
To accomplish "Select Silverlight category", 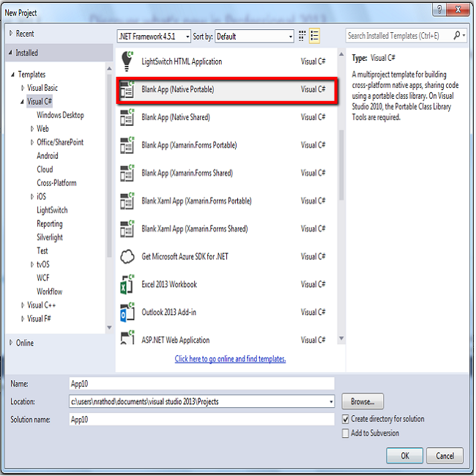I will click(x=50, y=237).
